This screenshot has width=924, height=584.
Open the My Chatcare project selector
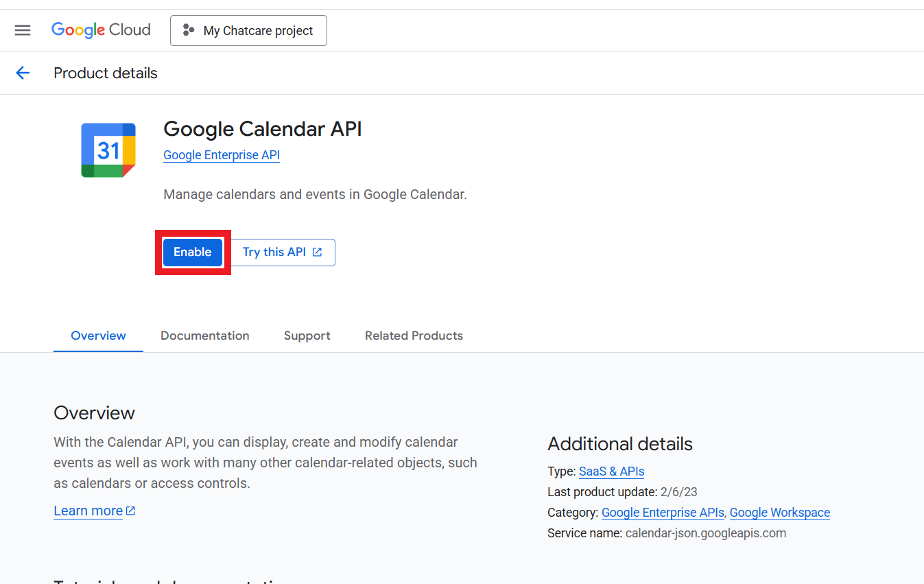click(x=248, y=31)
